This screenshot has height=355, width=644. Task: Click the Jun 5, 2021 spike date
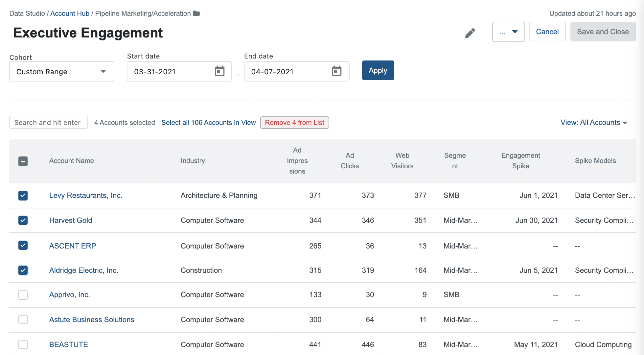coord(539,270)
